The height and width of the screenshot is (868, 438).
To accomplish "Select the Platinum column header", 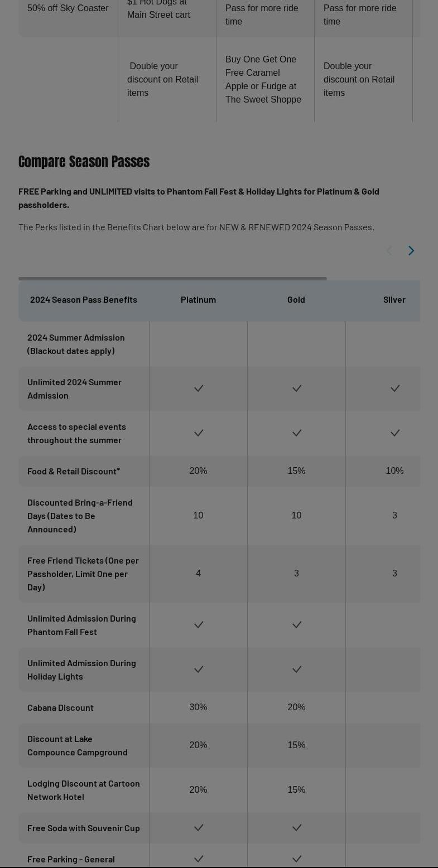I will coord(198,299).
